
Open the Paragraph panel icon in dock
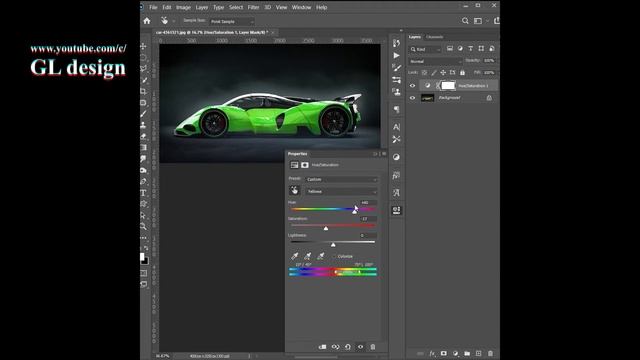396,109
